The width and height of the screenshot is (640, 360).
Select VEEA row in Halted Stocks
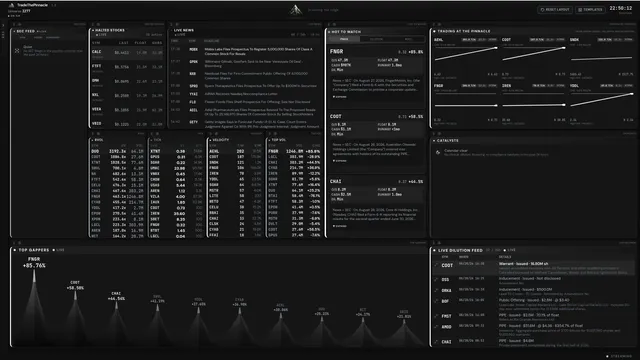[127, 111]
